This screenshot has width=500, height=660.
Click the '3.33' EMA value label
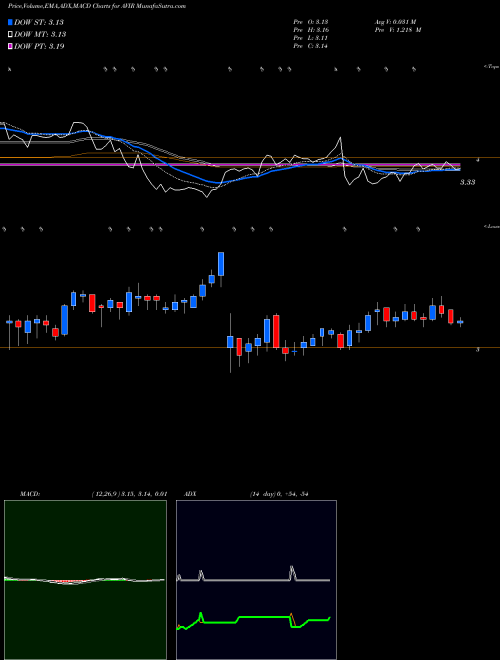coord(467,182)
